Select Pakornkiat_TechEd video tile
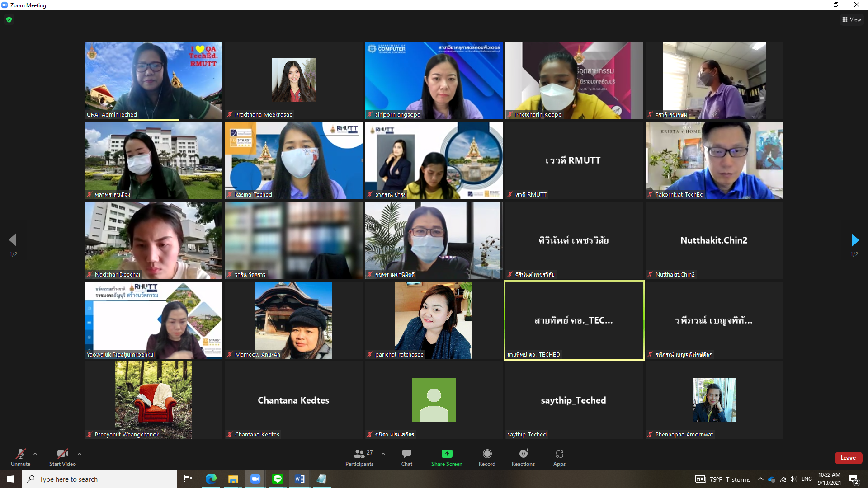 (x=714, y=160)
